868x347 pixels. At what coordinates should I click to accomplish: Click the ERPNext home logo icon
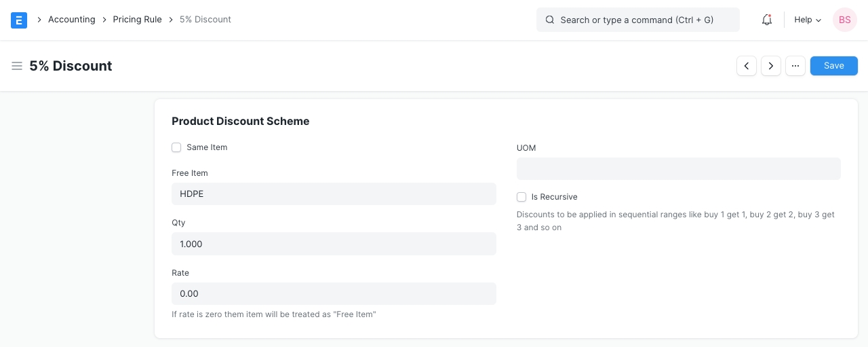tap(19, 20)
